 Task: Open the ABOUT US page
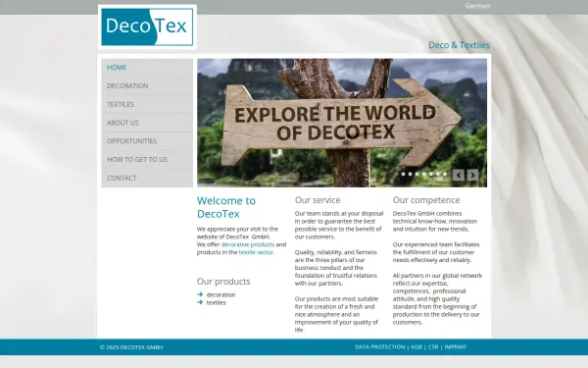pyautogui.click(x=147, y=123)
